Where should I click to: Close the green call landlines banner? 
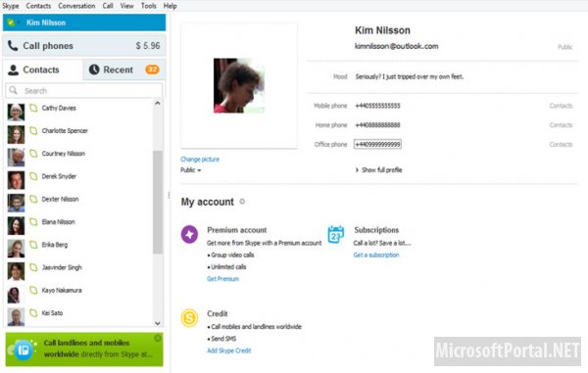[x=158, y=338]
